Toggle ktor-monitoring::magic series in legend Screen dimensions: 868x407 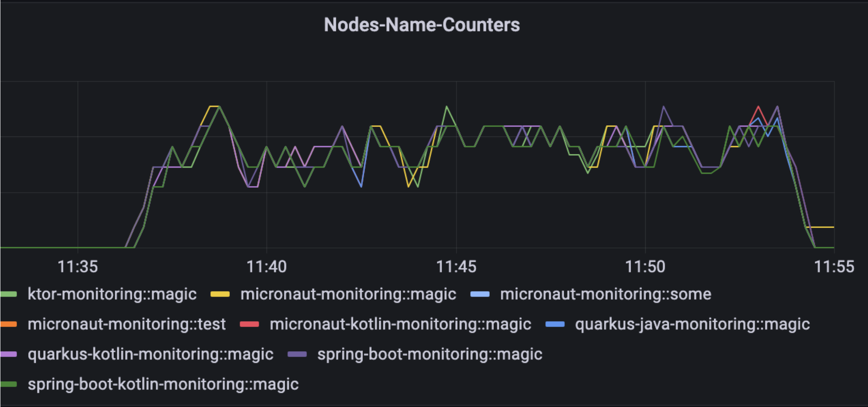click(112, 294)
